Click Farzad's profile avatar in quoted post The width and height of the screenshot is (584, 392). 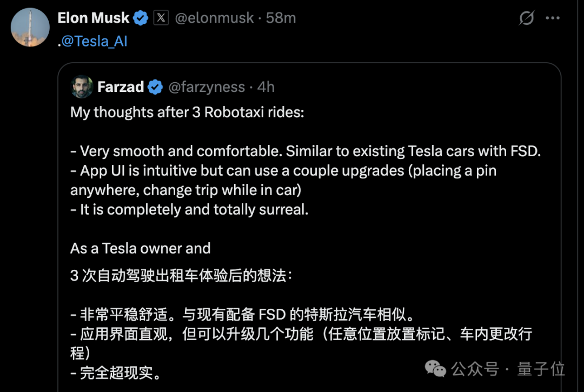[x=82, y=87]
